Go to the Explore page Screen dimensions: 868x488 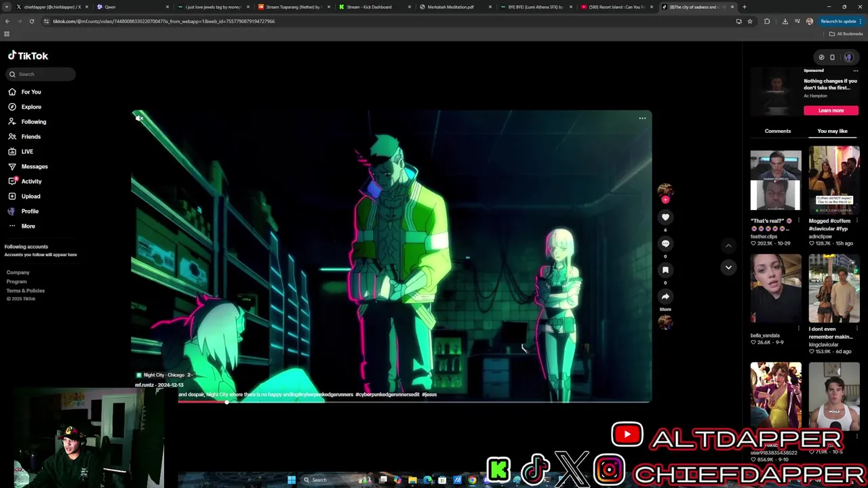click(x=31, y=106)
